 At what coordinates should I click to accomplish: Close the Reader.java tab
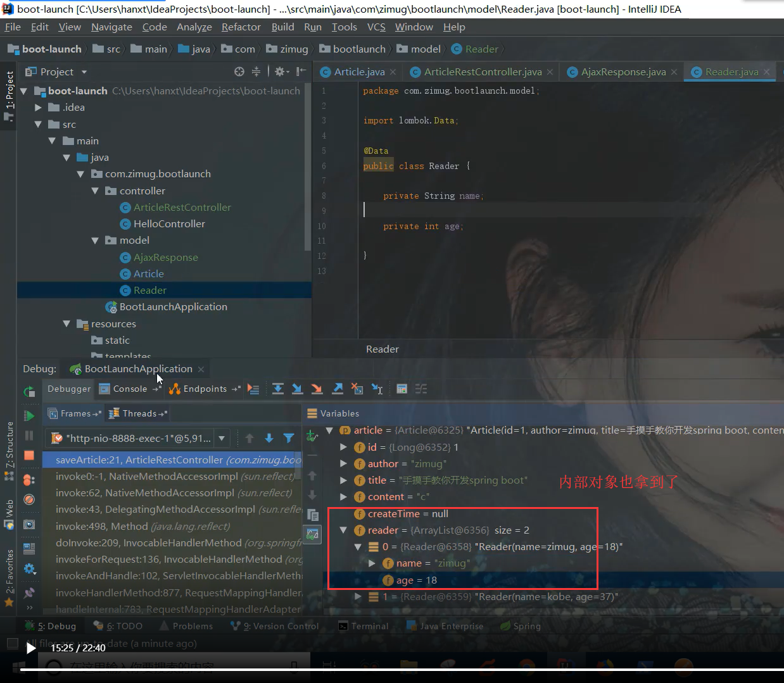point(767,72)
